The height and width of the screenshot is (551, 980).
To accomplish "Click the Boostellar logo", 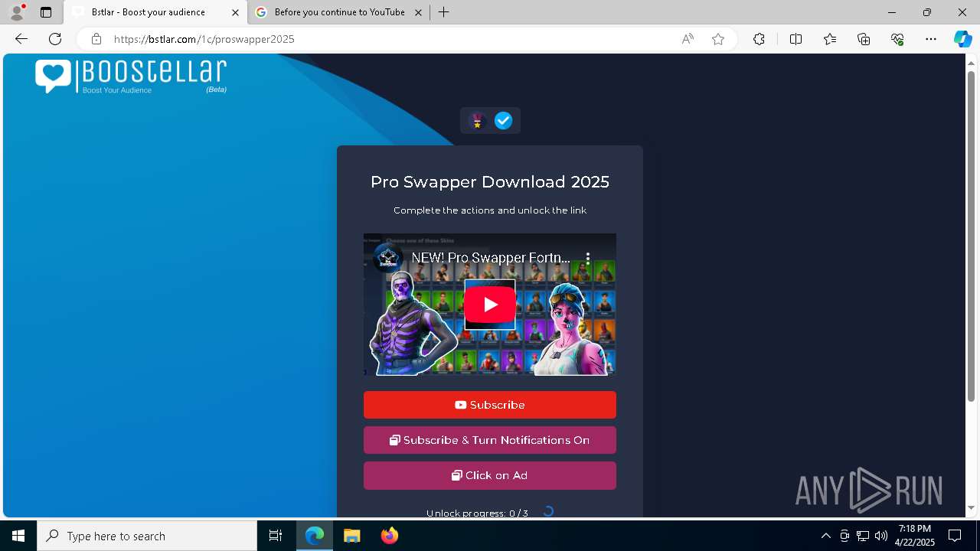I will tap(131, 77).
